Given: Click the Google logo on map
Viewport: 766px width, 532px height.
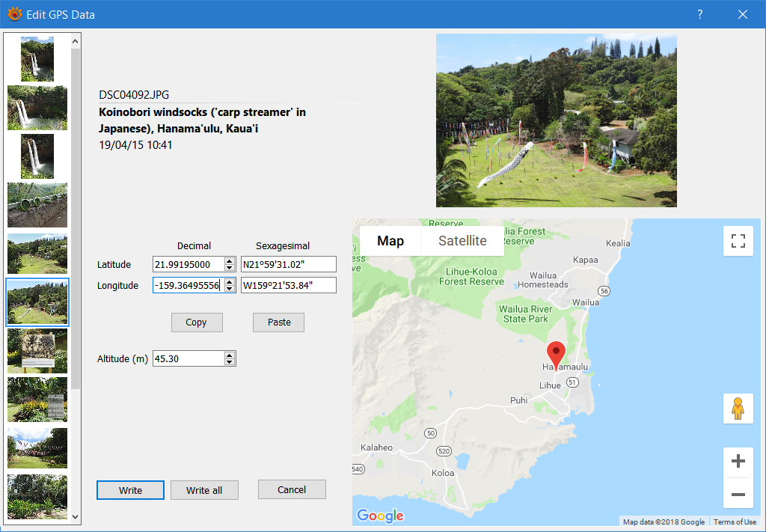Looking at the screenshot, I should tap(380, 516).
